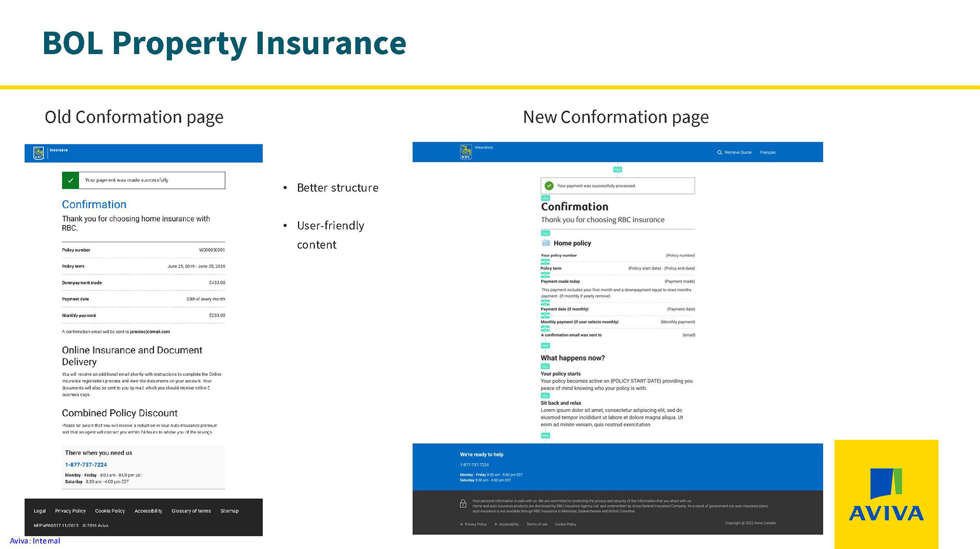Screen dimensions: 980x549
Task: Click Your payment was successfully processed banner
Action: point(618,186)
